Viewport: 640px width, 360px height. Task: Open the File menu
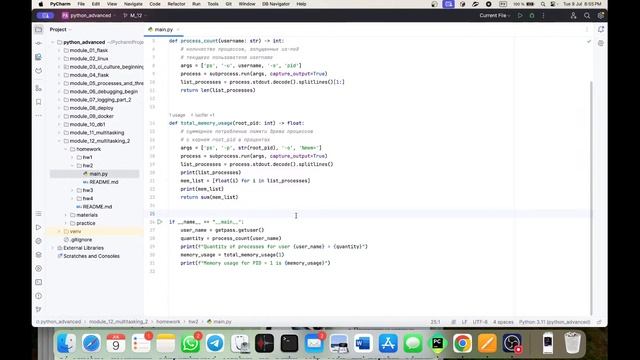pyautogui.click(x=81, y=4)
